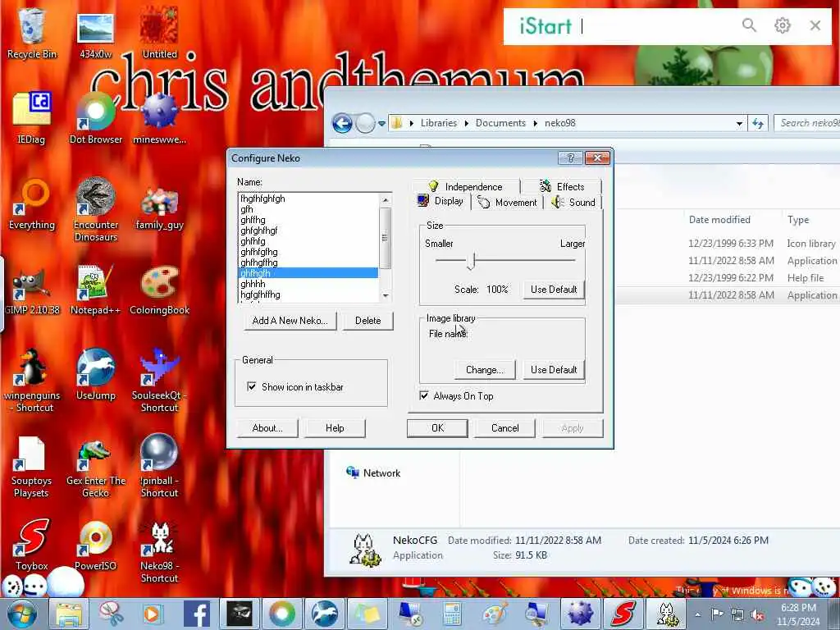
Task: Click the iStart search magnifier icon
Action: pos(749,25)
